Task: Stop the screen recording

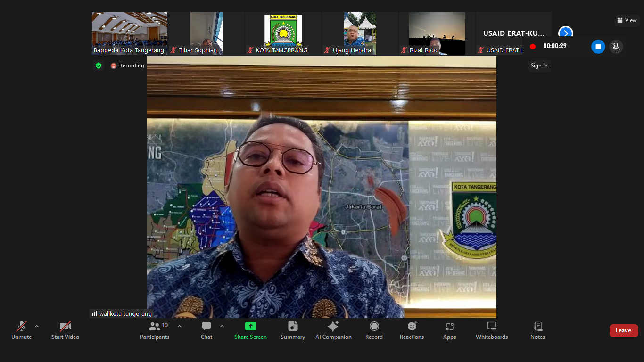Action: tap(598, 47)
